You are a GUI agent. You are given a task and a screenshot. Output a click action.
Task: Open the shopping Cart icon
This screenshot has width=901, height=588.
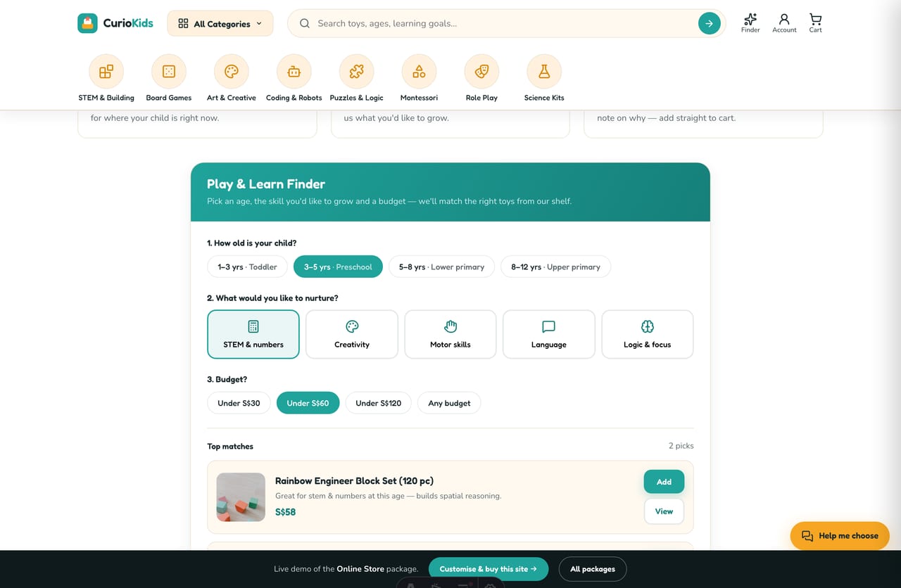pos(815,19)
